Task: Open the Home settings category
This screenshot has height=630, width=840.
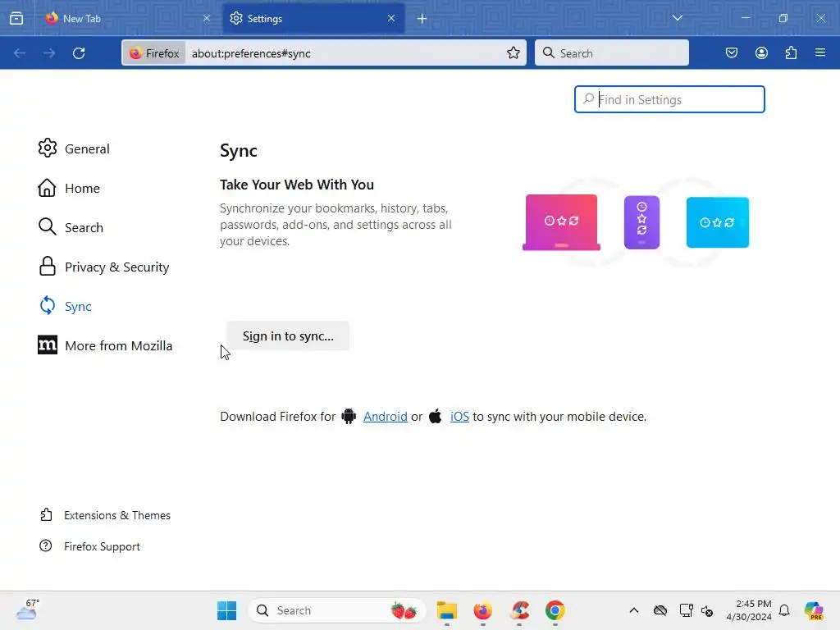Action: coord(69,188)
